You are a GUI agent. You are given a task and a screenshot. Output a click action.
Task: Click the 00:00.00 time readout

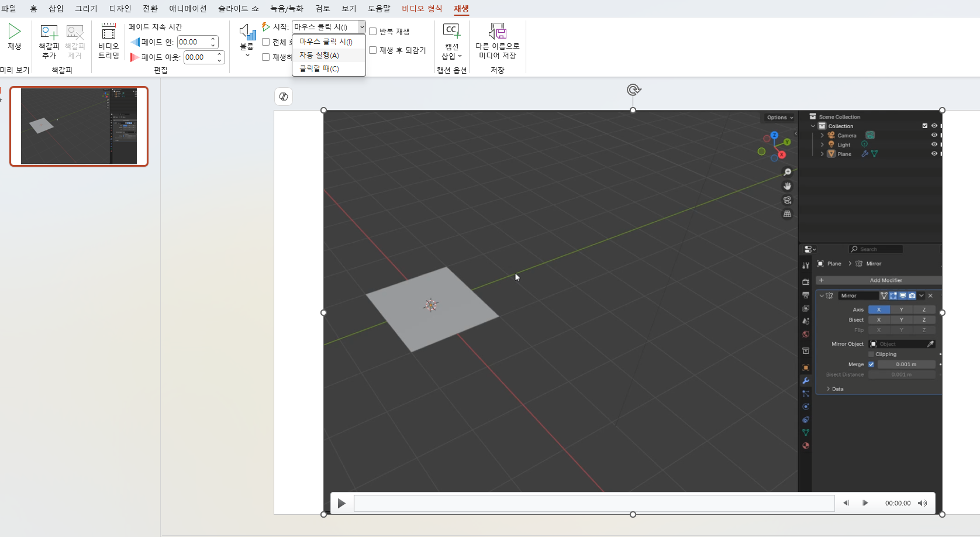pyautogui.click(x=898, y=503)
